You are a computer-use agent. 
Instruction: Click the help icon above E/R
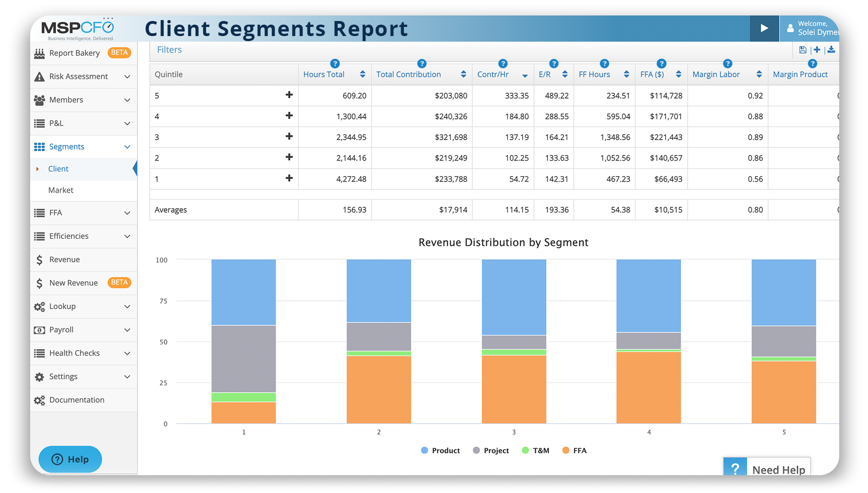(x=554, y=63)
